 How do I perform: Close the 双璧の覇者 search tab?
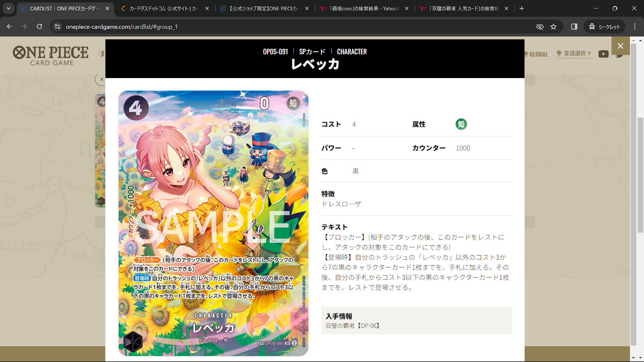(506, 8)
